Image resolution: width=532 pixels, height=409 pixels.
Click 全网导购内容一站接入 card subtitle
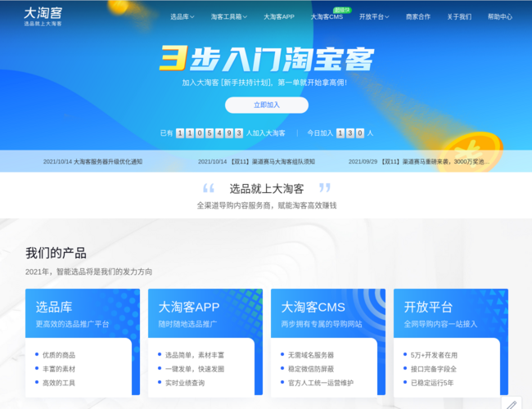(440, 324)
